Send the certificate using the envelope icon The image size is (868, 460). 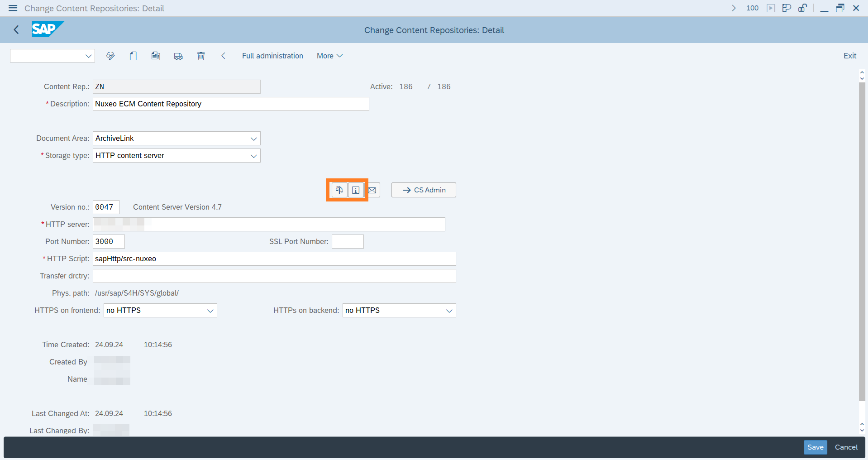[372, 190]
